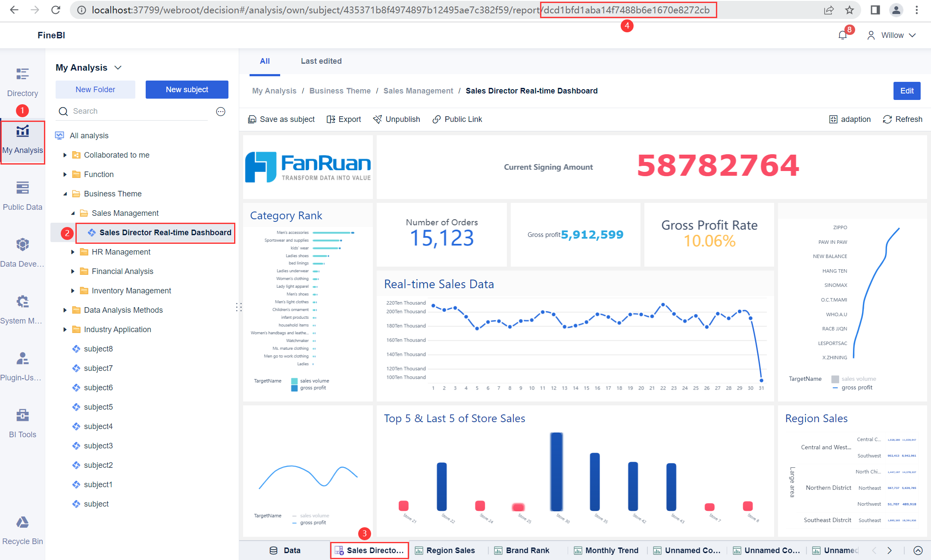
Task: Open the Directory panel
Action: click(22, 82)
